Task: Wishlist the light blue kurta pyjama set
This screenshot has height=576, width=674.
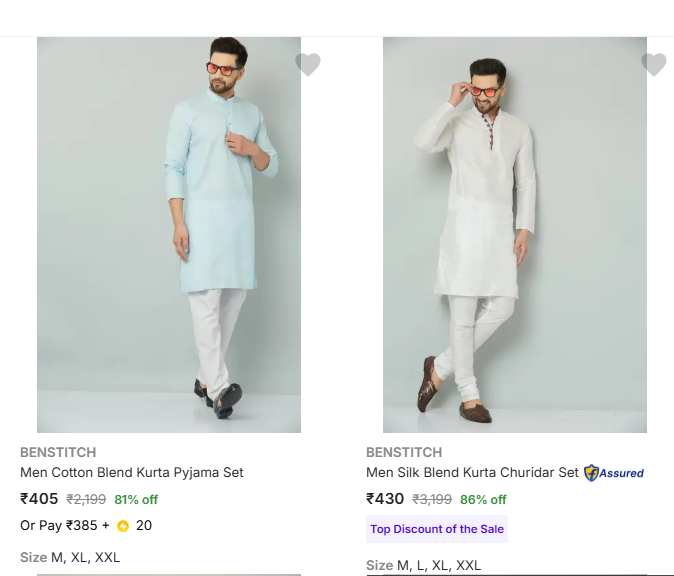Action: pyautogui.click(x=308, y=65)
